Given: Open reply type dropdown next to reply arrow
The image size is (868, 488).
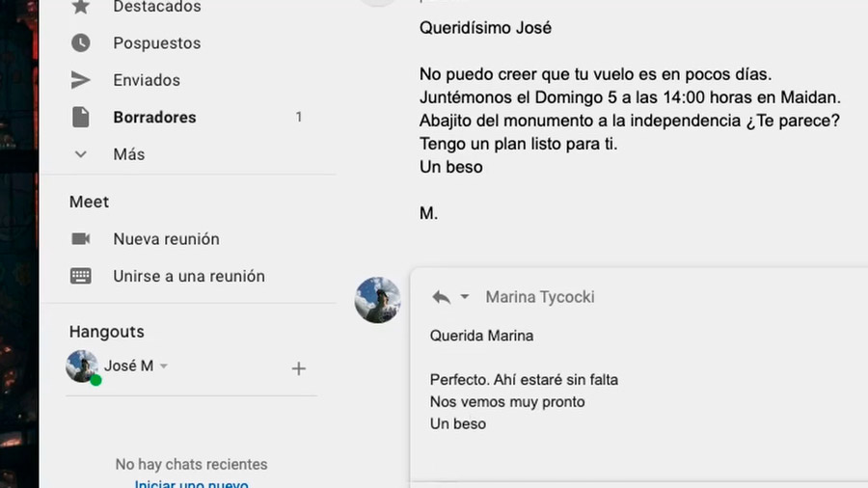Looking at the screenshot, I should 465,297.
